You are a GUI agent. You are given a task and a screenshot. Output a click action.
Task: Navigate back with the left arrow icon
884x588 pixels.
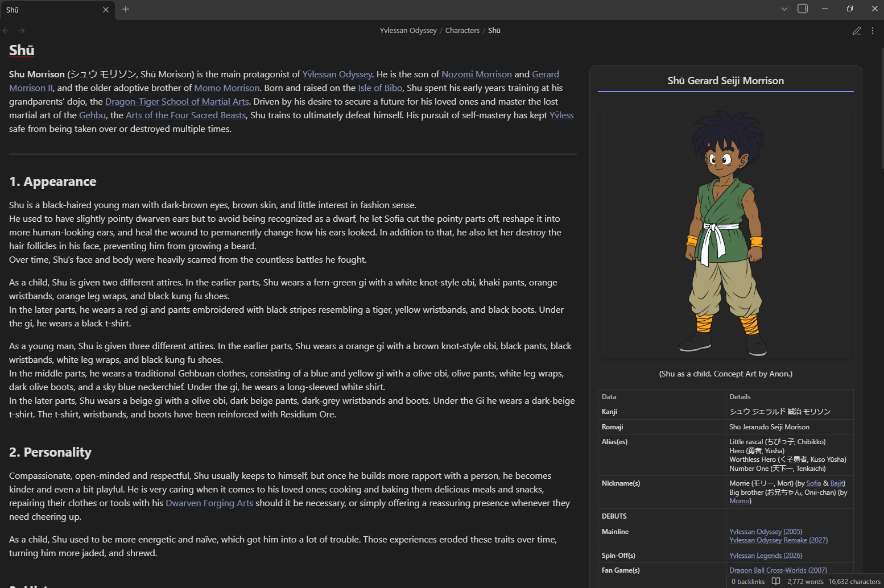pyautogui.click(x=6, y=31)
